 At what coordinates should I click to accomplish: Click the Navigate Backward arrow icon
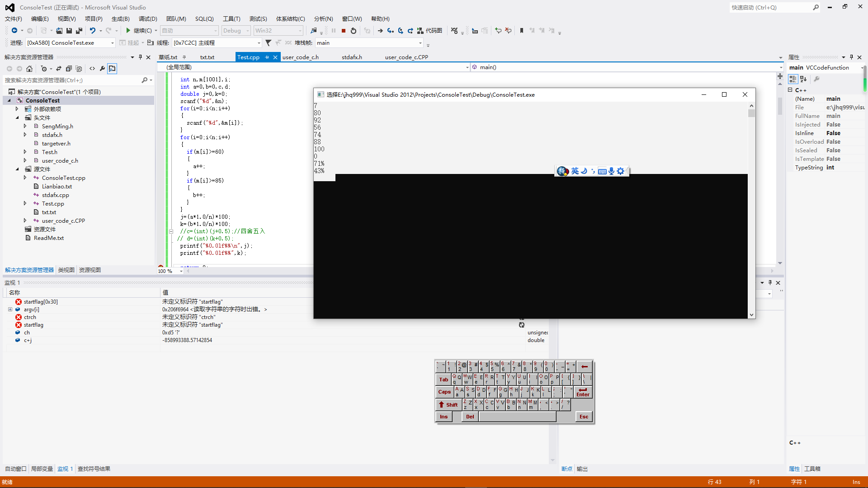[14, 30]
